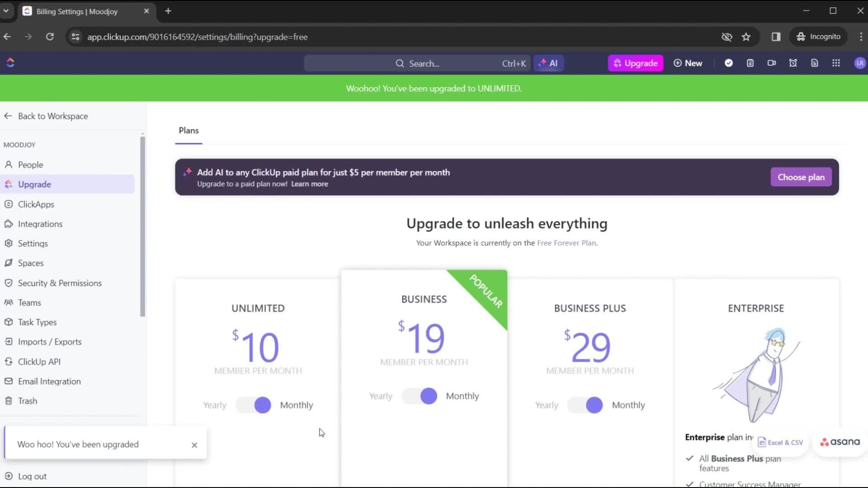Go Back to Workspace
The width and height of the screenshot is (868, 488).
pos(46,116)
